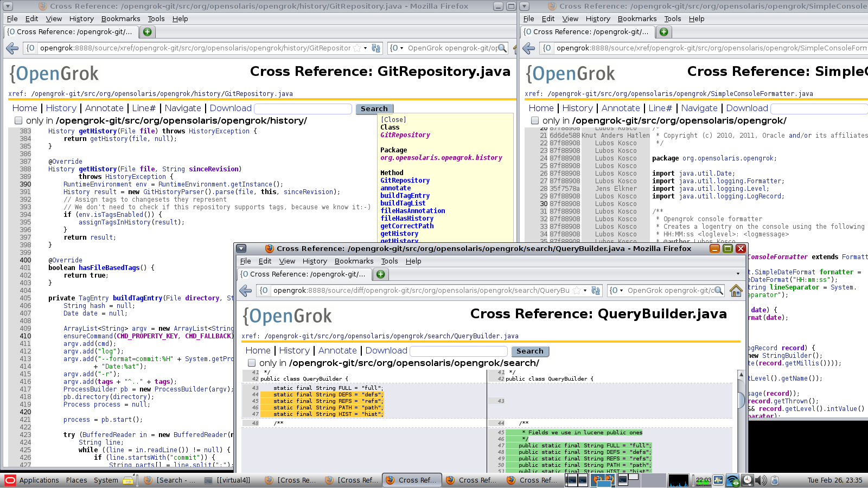Viewport: 868px width, 488px height.
Task: Open Bookmarks menu in QueryBuilder window
Action: coord(354,261)
